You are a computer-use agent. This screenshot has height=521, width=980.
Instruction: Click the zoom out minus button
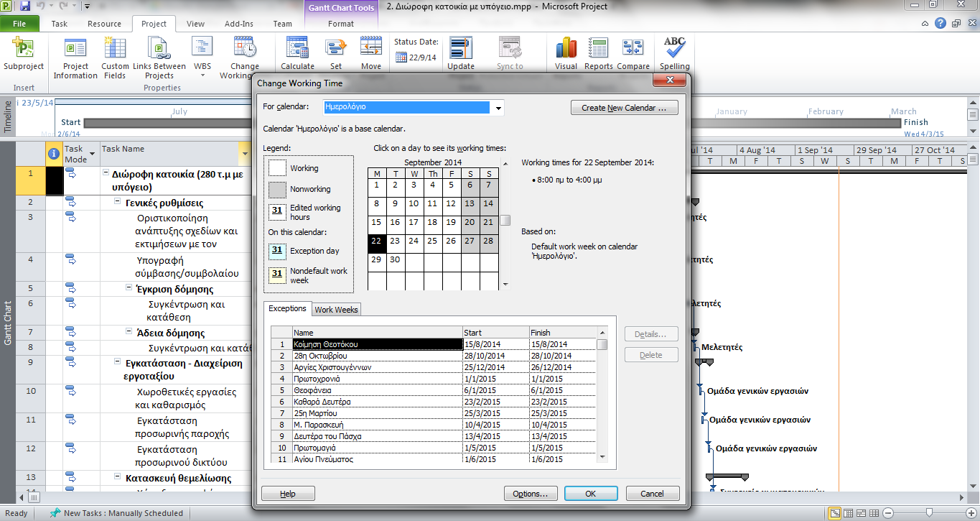click(888, 513)
